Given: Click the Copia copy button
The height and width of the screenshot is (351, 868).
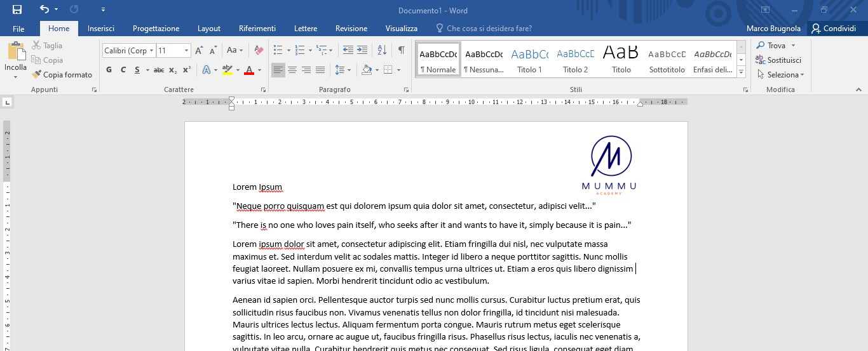Looking at the screenshot, I should point(48,60).
